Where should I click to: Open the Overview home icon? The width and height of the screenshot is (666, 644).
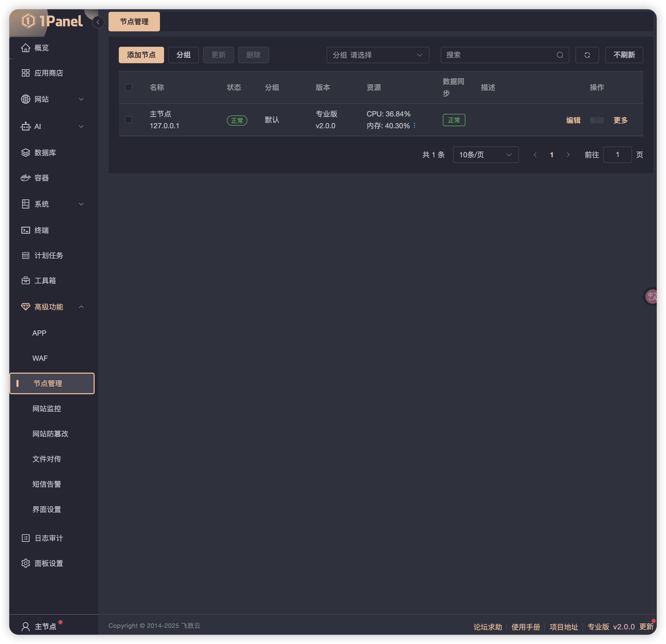(26, 48)
